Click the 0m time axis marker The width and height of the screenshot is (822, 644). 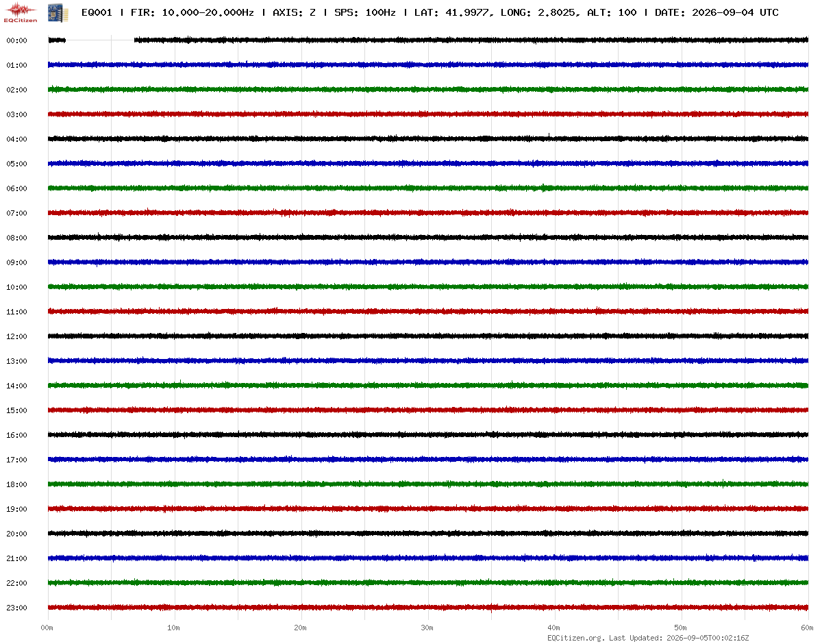click(x=47, y=628)
